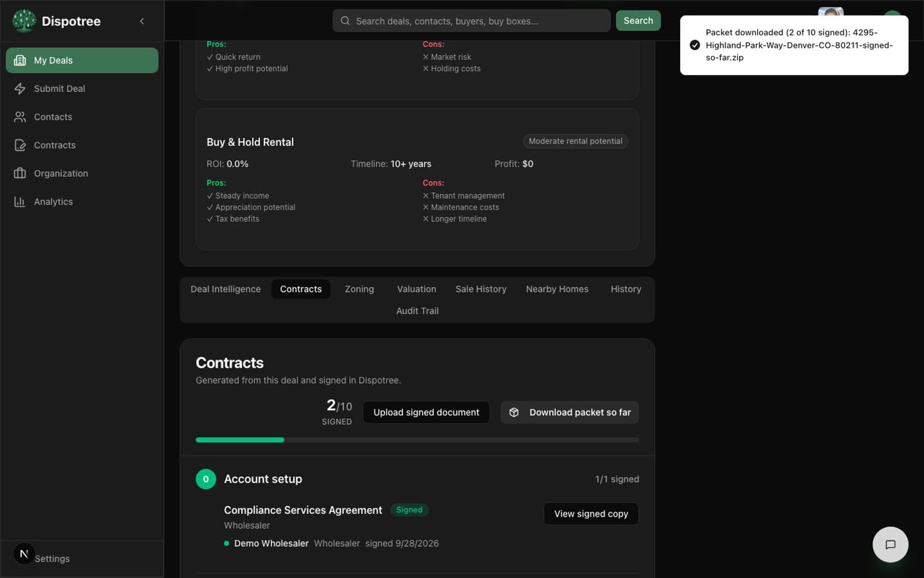Click the checkmark icon in download toast
The height and width of the screenshot is (578, 924).
[x=695, y=45]
